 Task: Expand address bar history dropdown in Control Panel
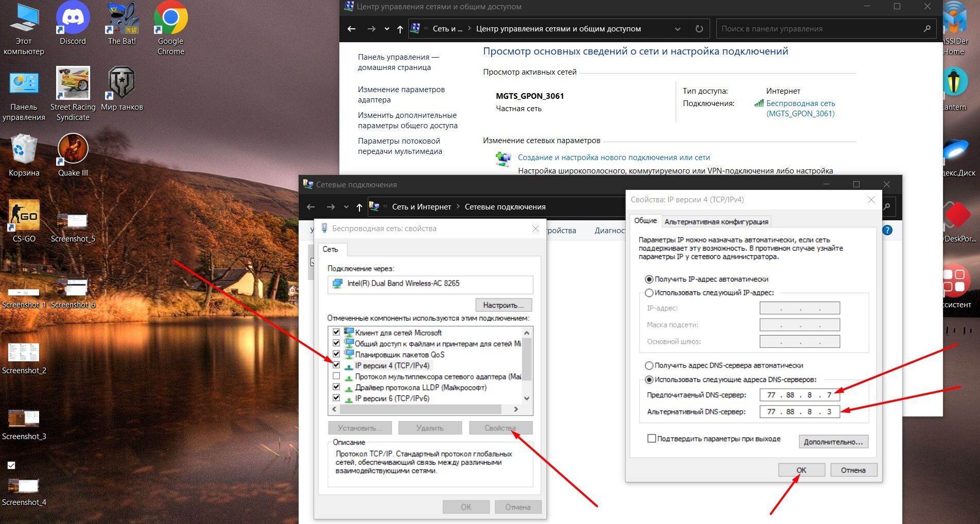pos(677,29)
